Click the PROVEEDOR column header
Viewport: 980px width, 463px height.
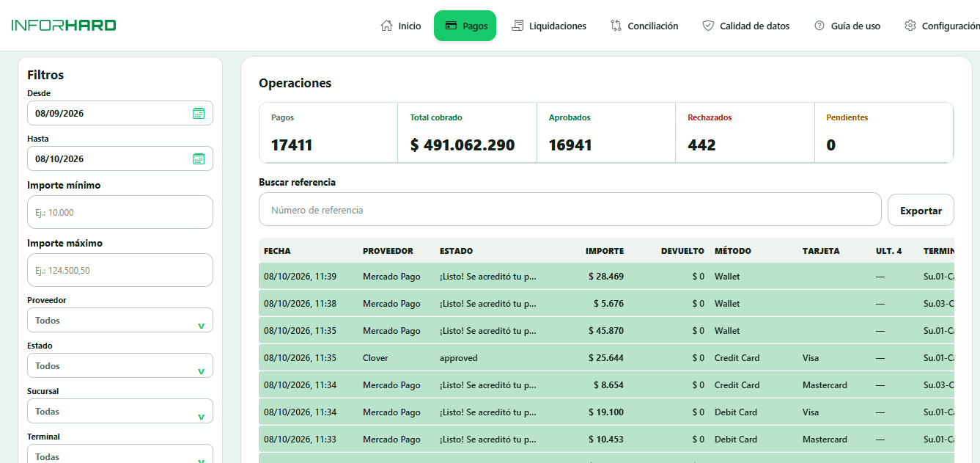point(388,251)
